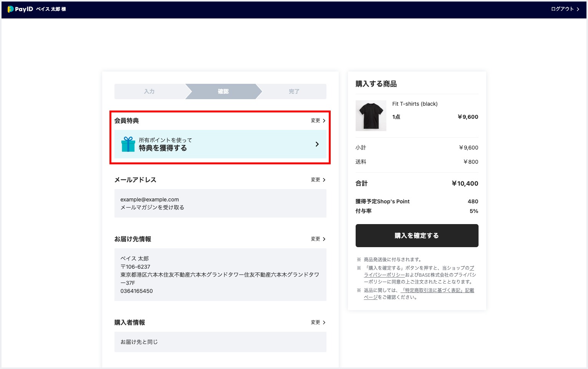Viewport: 588px width, 369px height.
Task: Click the arrow in 特典を獲得する banner
Action: (x=317, y=144)
